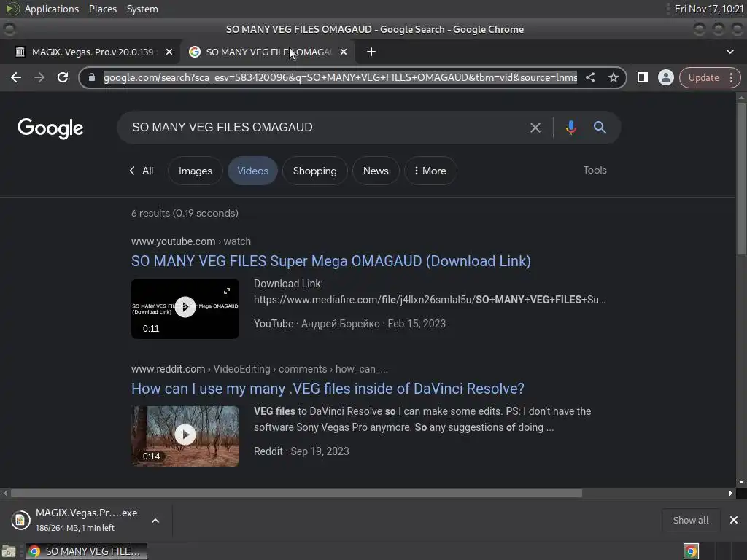Switch to Images results

click(x=196, y=171)
